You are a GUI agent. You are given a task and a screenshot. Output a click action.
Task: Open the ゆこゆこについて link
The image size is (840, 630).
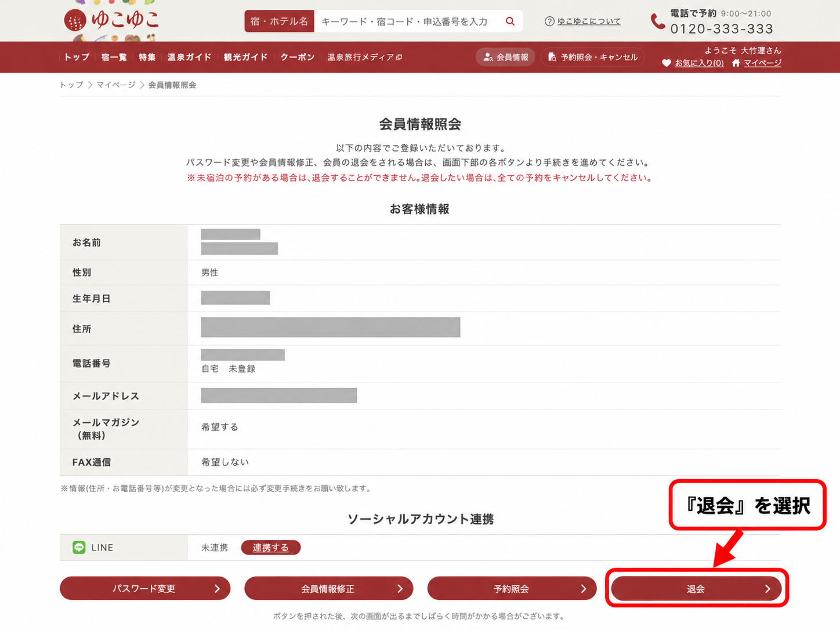pyautogui.click(x=589, y=21)
